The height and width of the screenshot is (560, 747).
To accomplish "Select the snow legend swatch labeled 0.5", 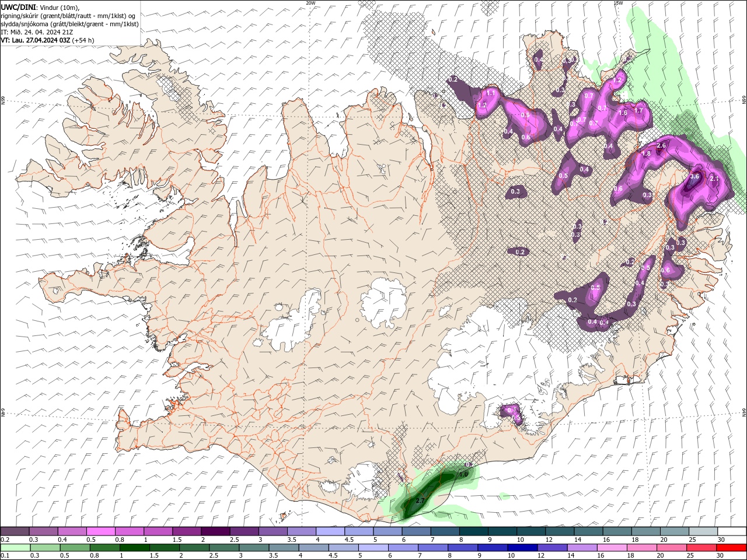I will click(x=100, y=531).
